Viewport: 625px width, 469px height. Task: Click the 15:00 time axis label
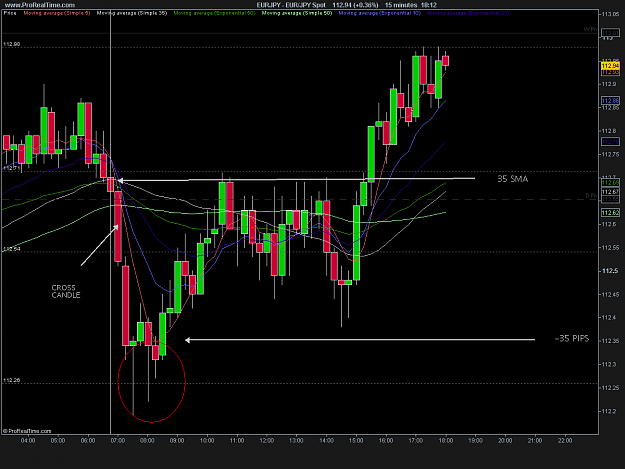[x=356, y=440]
